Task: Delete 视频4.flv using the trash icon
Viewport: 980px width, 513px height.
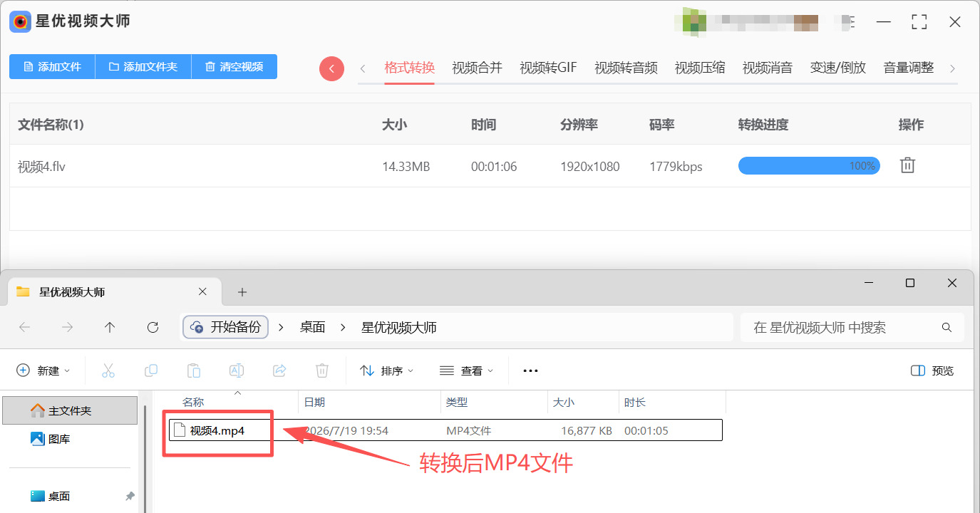Action: (907, 166)
